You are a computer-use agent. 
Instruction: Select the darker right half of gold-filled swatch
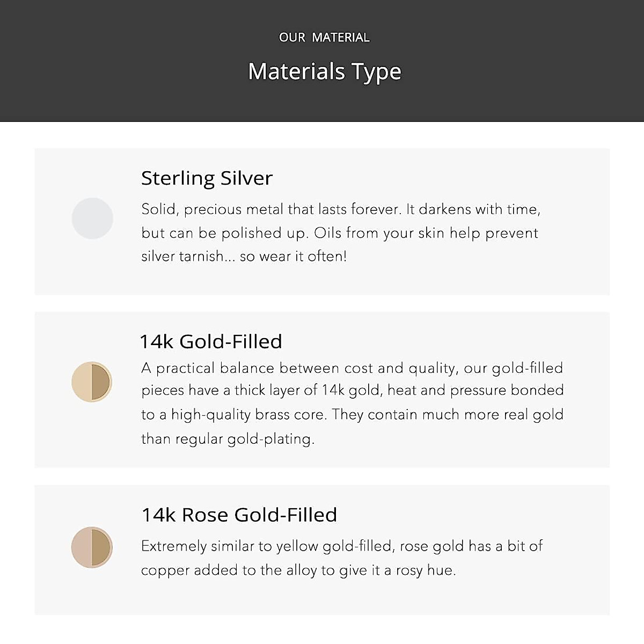(101, 382)
